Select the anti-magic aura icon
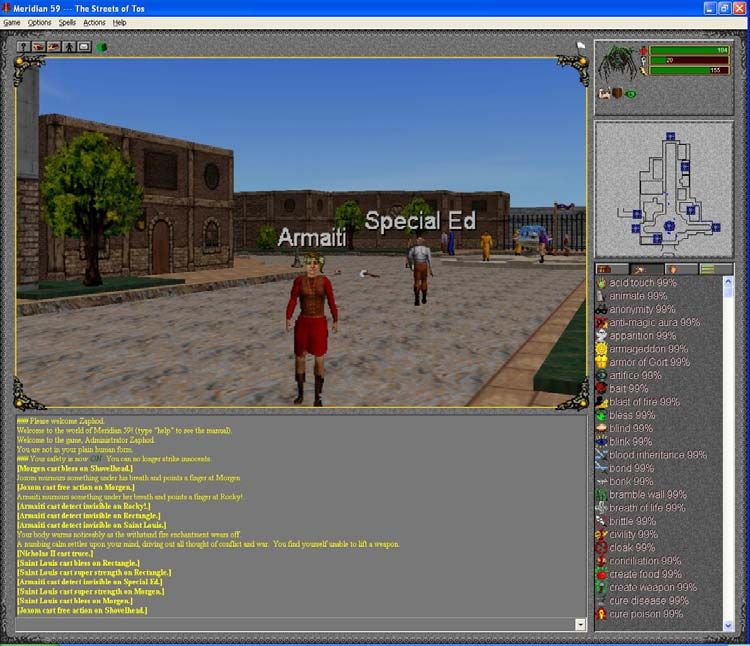Image resolution: width=750 pixels, height=646 pixels. coord(601,322)
